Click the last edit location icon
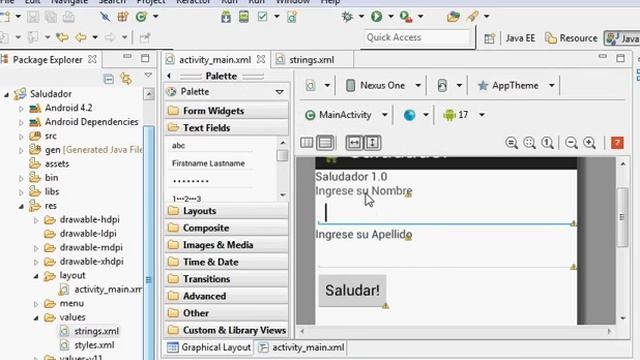 click(x=62, y=38)
